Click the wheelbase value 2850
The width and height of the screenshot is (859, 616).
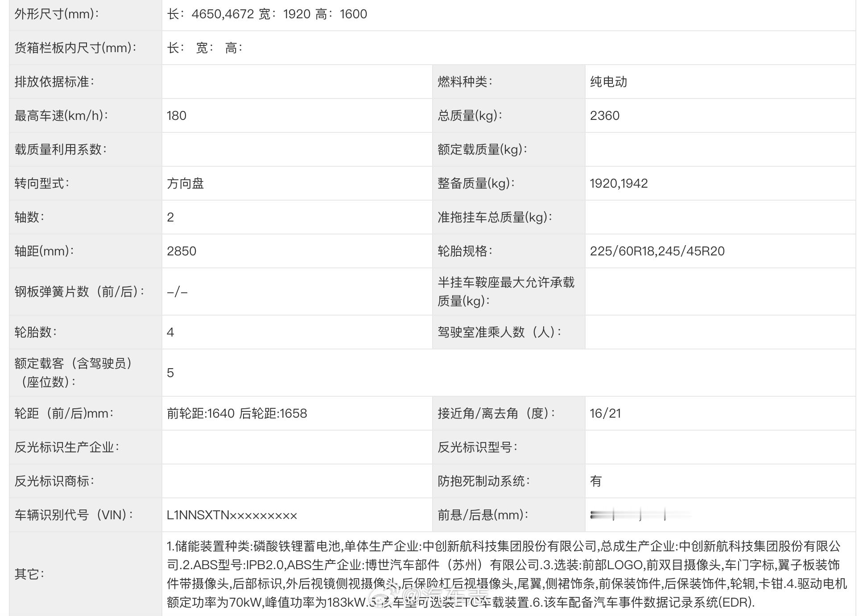[x=182, y=251]
